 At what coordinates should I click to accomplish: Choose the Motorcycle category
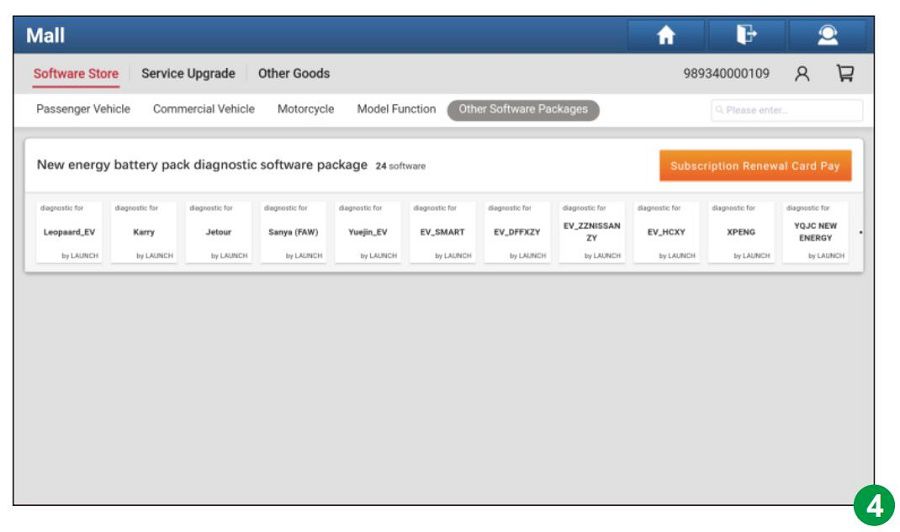click(x=305, y=110)
